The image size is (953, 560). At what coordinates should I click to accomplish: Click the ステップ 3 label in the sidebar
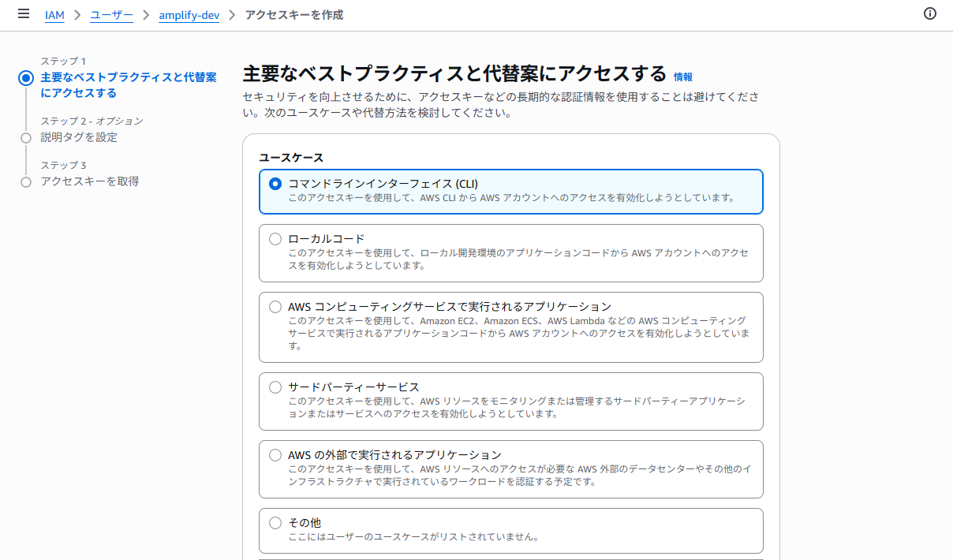pos(64,165)
